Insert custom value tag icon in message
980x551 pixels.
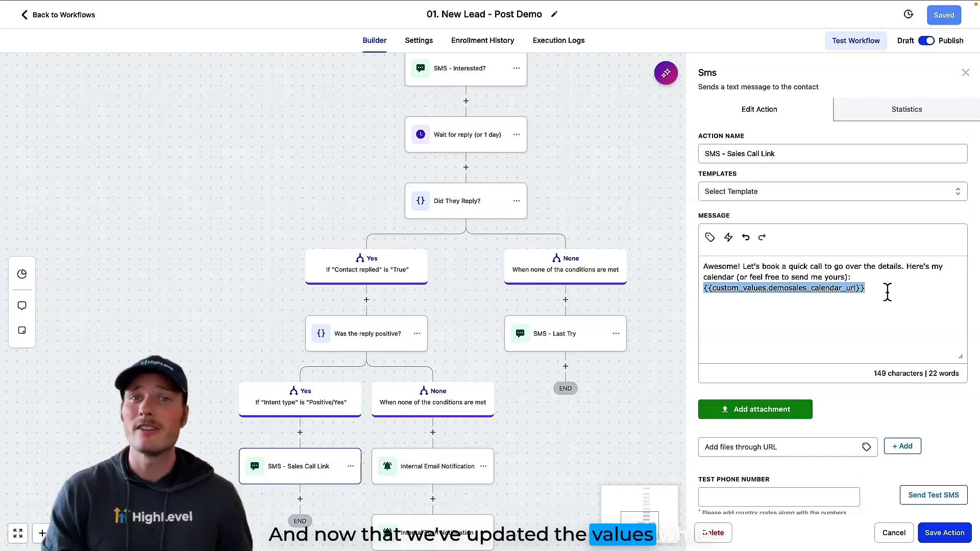point(710,237)
